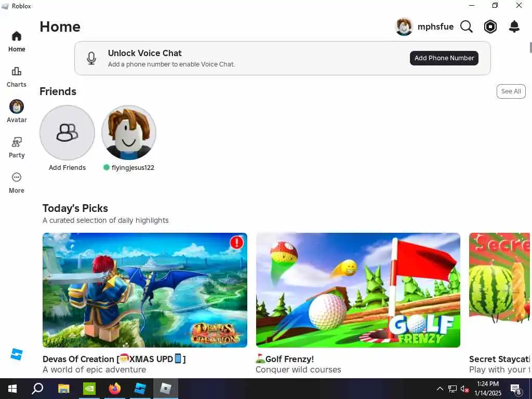Open the More menu in sidebar
This screenshot has width=532, height=399.
pyautogui.click(x=17, y=183)
